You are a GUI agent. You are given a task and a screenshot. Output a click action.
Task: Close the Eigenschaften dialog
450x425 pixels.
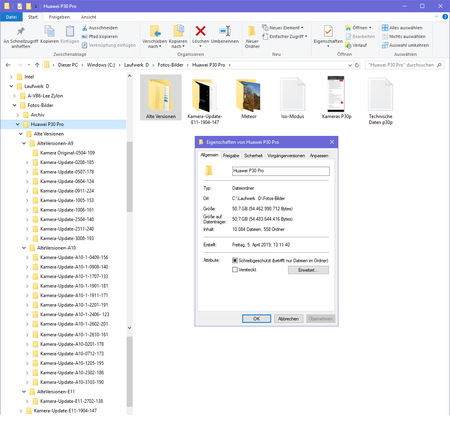[332, 142]
